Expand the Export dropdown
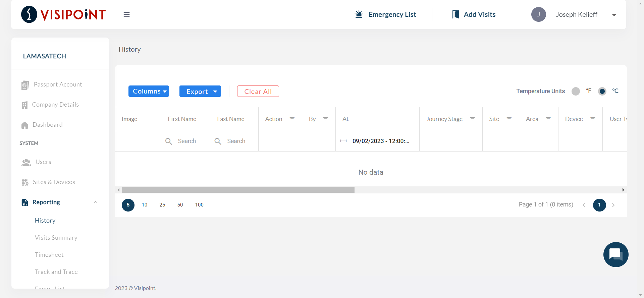 tap(200, 91)
